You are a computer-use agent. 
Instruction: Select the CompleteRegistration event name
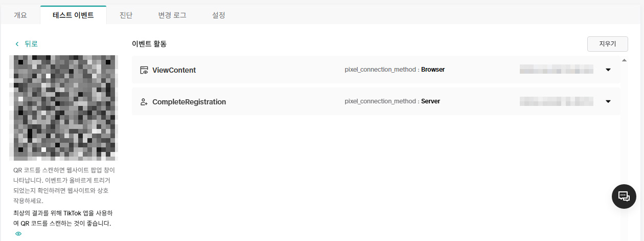pos(189,102)
